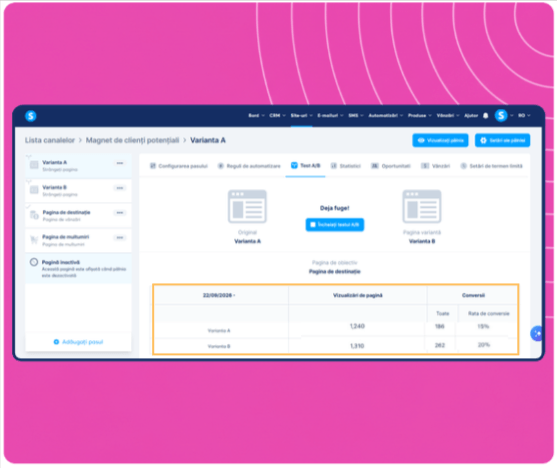Click the 15% conversion rate cell
The image size is (557, 468).
click(x=483, y=326)
